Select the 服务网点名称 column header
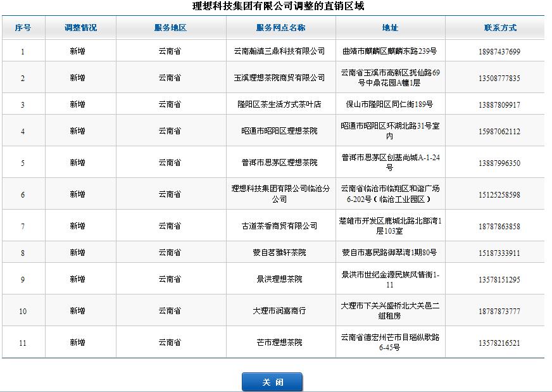This screenshot has height=392, width=552. (x=280, y=28)
